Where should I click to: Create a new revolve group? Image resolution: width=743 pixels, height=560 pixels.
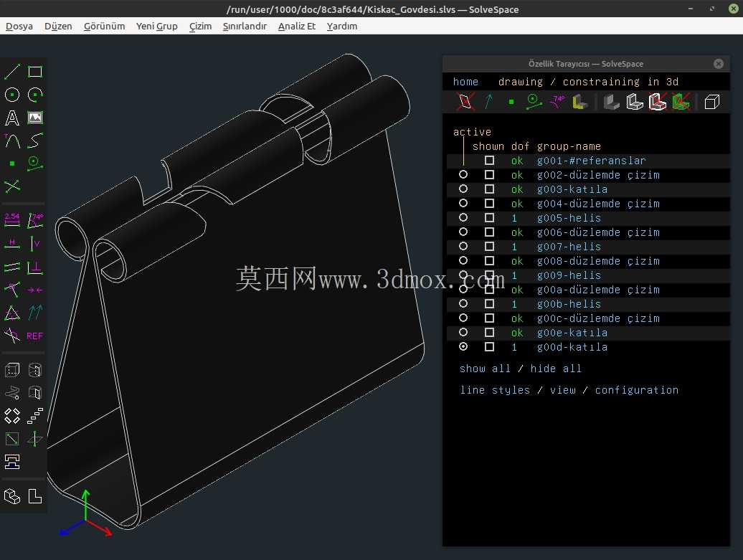click(35, 393)
